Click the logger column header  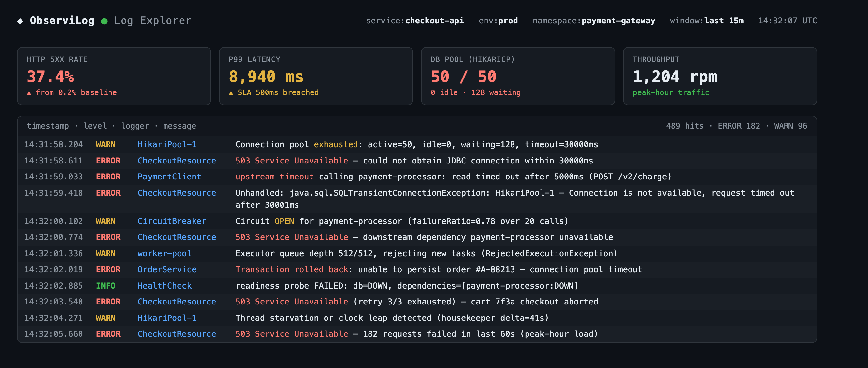point(135,126)
